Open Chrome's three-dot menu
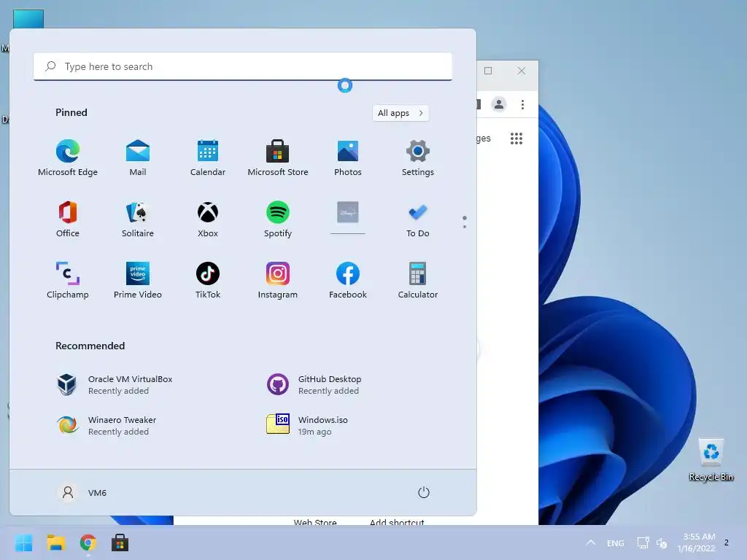 pyautogui.click(x=522, y=104)
